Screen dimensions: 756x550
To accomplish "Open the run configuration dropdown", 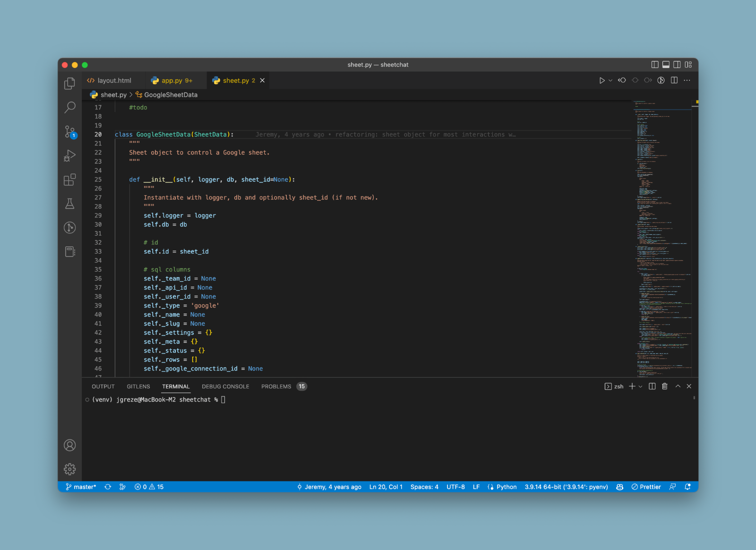I will (x=610, y=80).
